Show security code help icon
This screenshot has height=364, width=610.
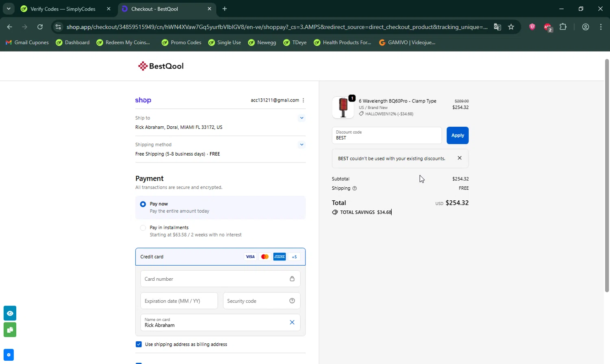click(x=292, y=301)
